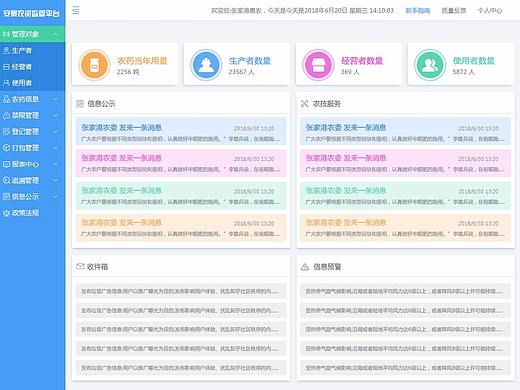Expand the 农药信息 menu chevron

click(55, 99)
